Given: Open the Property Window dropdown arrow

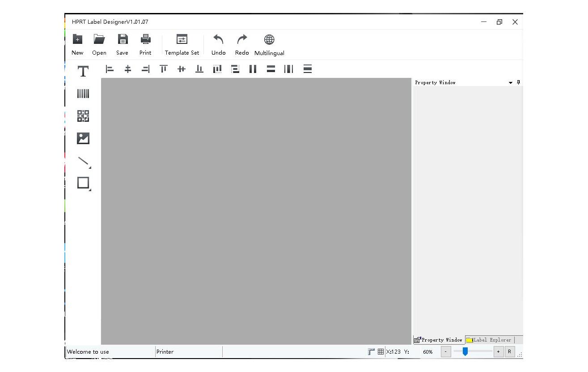Looking at the screenshot, I should click(511, 83).
